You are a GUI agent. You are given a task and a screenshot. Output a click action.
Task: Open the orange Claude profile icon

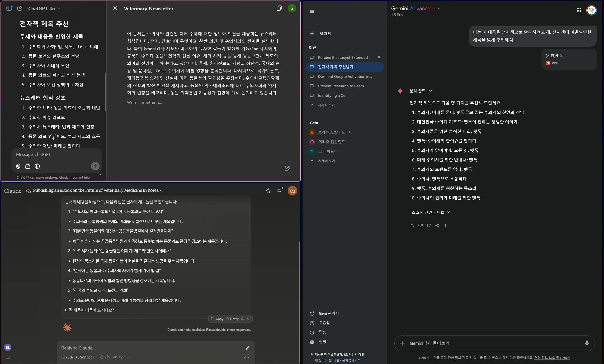coord(292,190)
